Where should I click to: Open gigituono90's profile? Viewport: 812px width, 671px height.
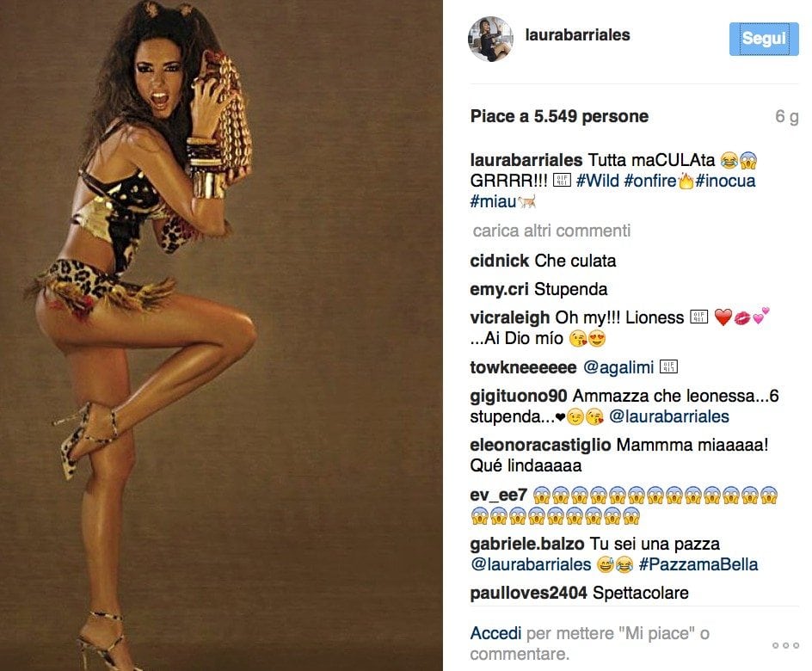[x=519, y=396]
